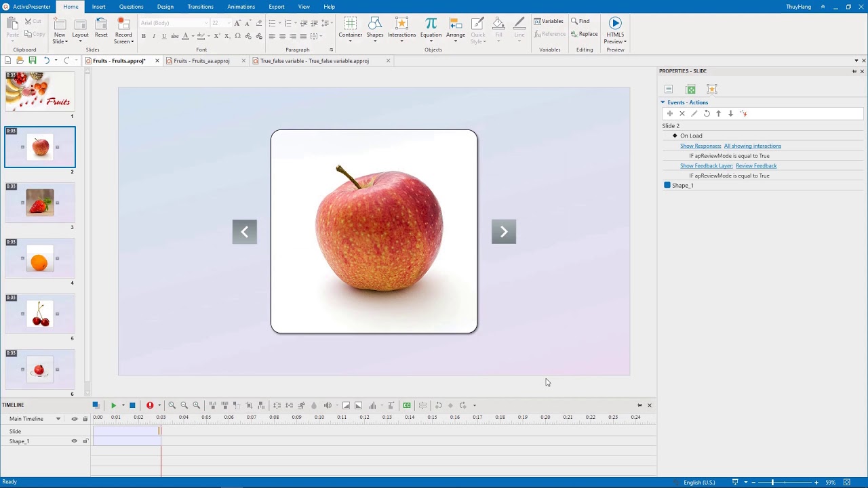Viewport: 868px width, 488px height.
Task: Click the 'All showing interactions' link
Action: pos(752,146)
